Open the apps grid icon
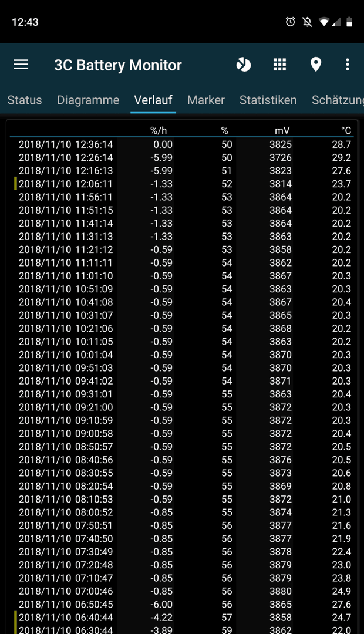 [280, 65]
